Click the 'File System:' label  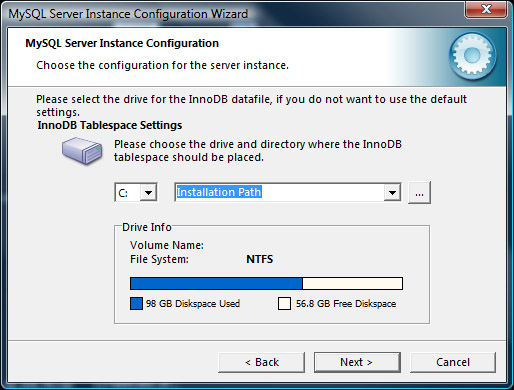click(x=159, y=259)
